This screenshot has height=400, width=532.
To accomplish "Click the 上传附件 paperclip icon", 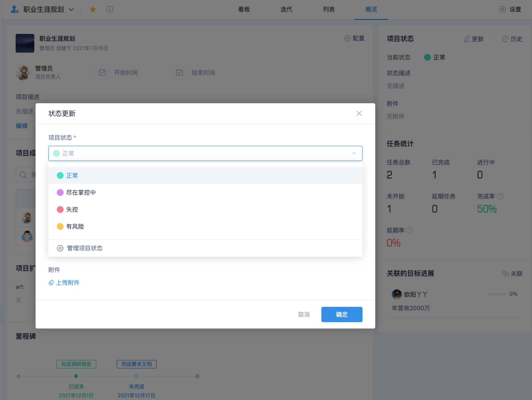I will click(x=51, y=283).
